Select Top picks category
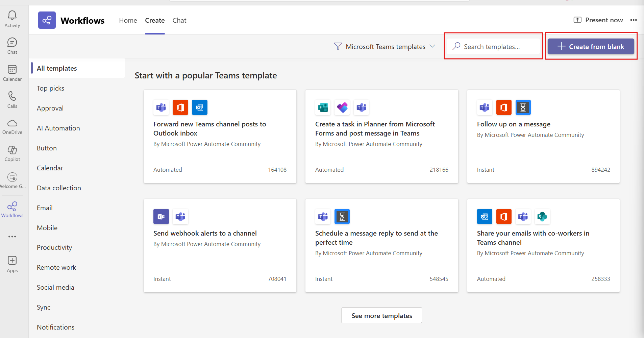Image resolution: width=644 pixels, height=338 pixels. (x=77, y=88)
